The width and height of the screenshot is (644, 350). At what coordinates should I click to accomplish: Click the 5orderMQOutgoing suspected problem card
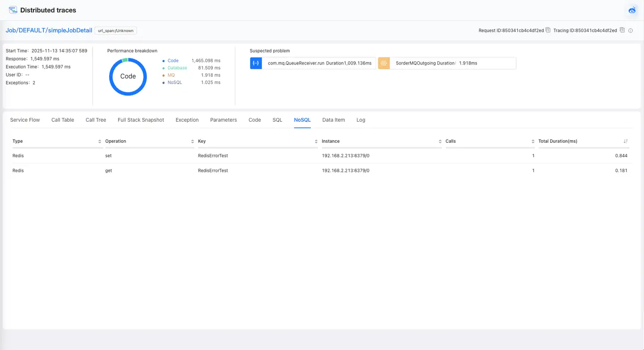(447, 63)
